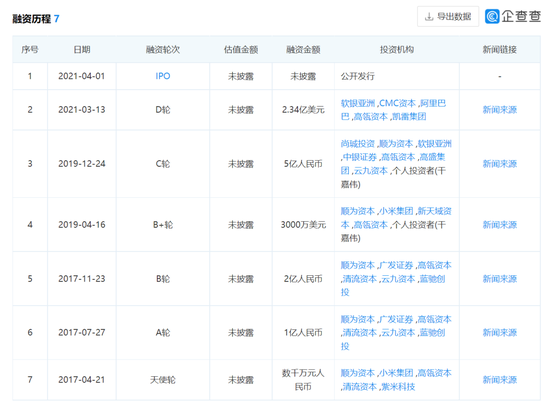Click the 融资轮次 column header

(163, 49)
